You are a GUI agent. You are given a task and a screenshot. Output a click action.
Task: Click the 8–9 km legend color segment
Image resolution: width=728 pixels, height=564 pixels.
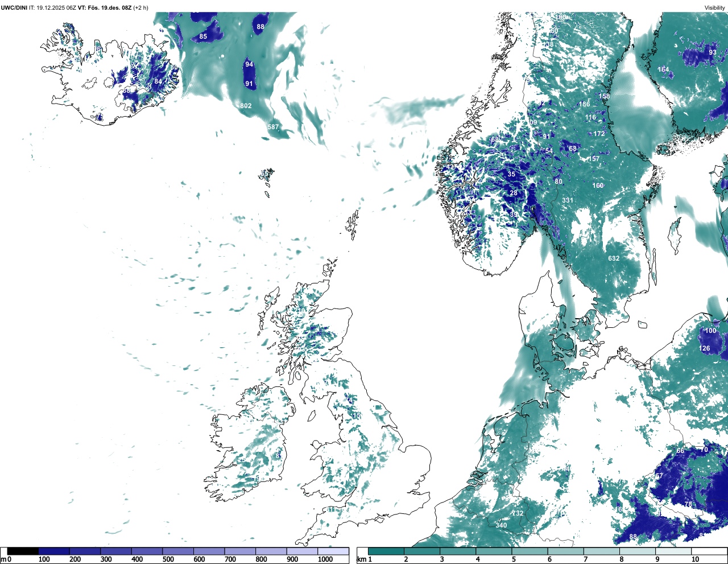point(637,551)
